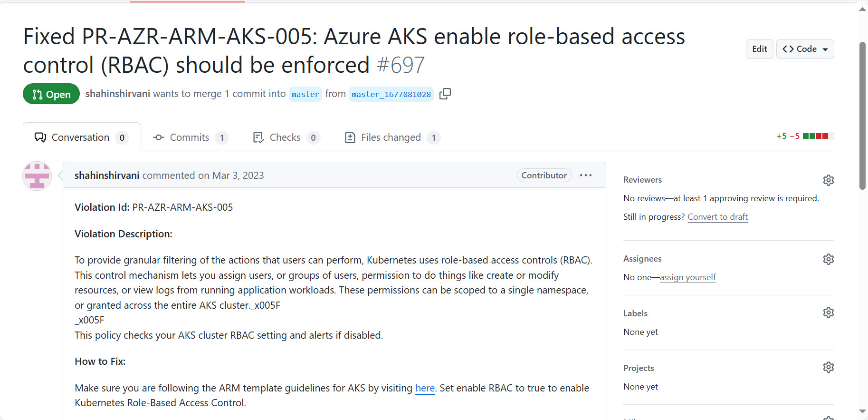Image resolution: width=868 pixels, height=420 pixels.
Task: Click the Edit title button
Action: (x=760, y=49)
